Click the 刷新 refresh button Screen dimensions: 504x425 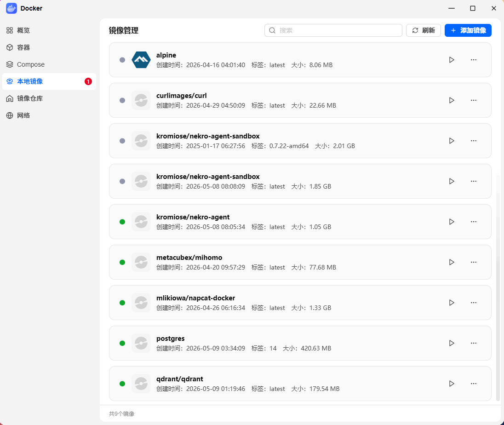tap(424, 30)
